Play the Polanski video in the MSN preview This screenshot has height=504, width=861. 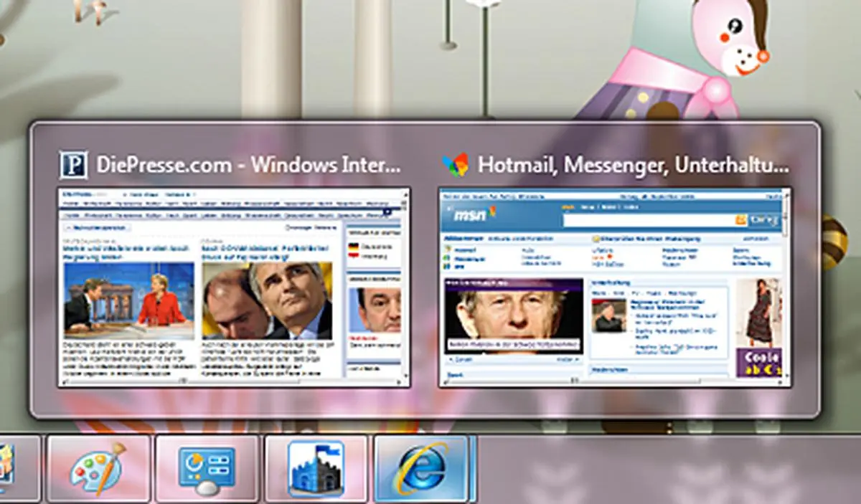point(509,315)
